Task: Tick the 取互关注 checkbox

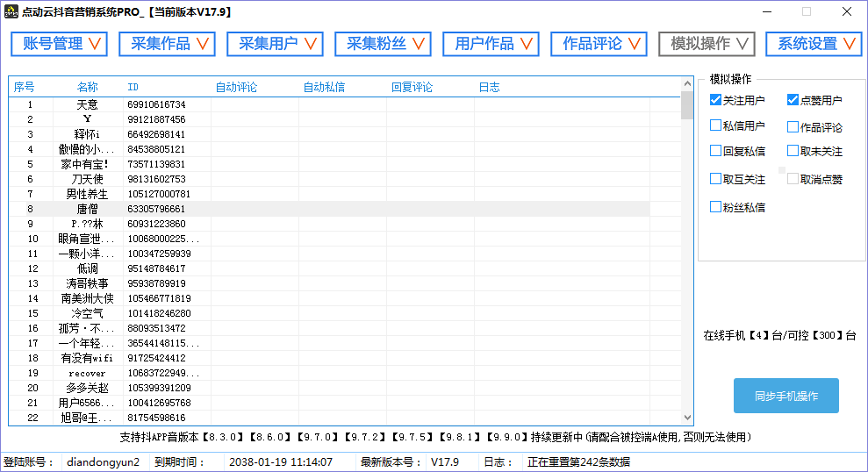Action: coord(716,179)
